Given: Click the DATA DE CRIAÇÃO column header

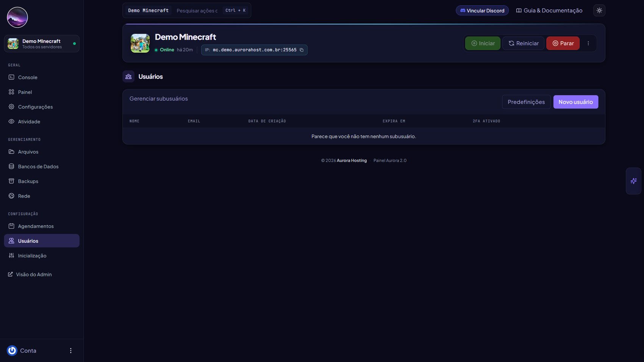Looking at the screenshot, I should click(x=267, y=121).
